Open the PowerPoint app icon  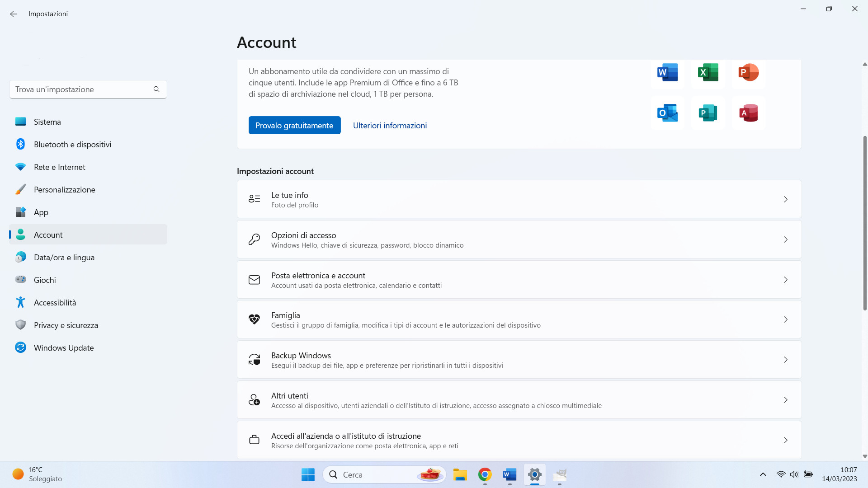coord(748,72)
